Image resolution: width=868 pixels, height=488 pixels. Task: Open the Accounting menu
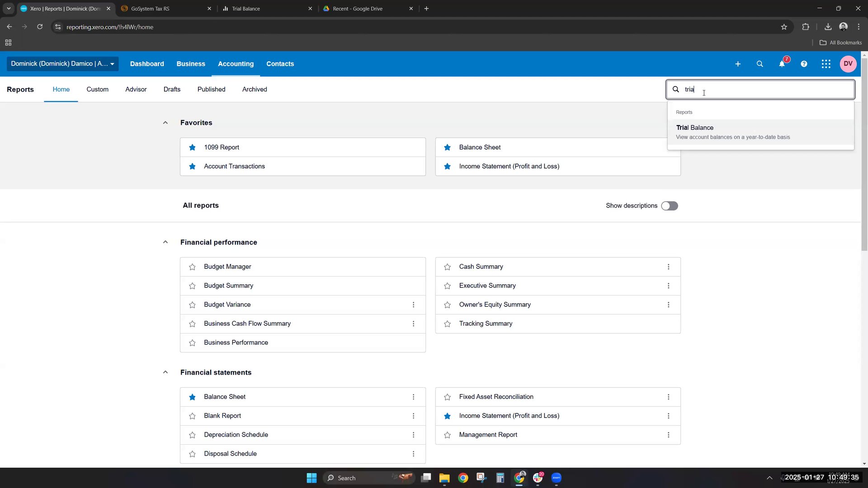[236, 64]
